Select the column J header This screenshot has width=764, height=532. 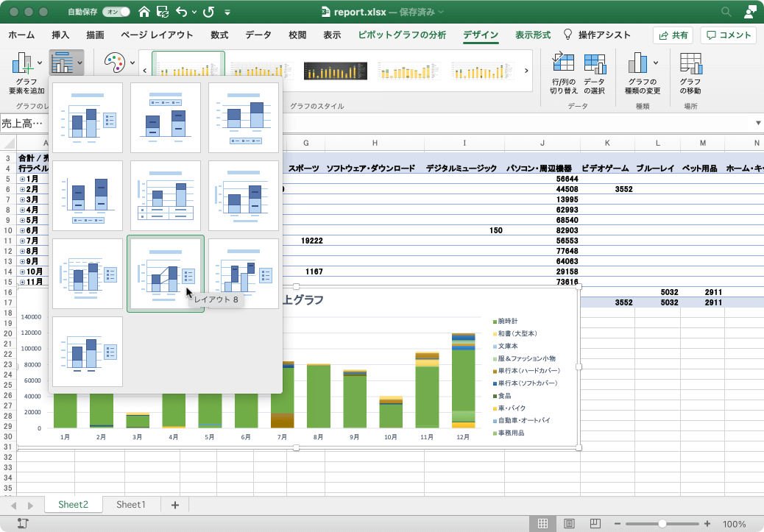(x=542, y=143)
